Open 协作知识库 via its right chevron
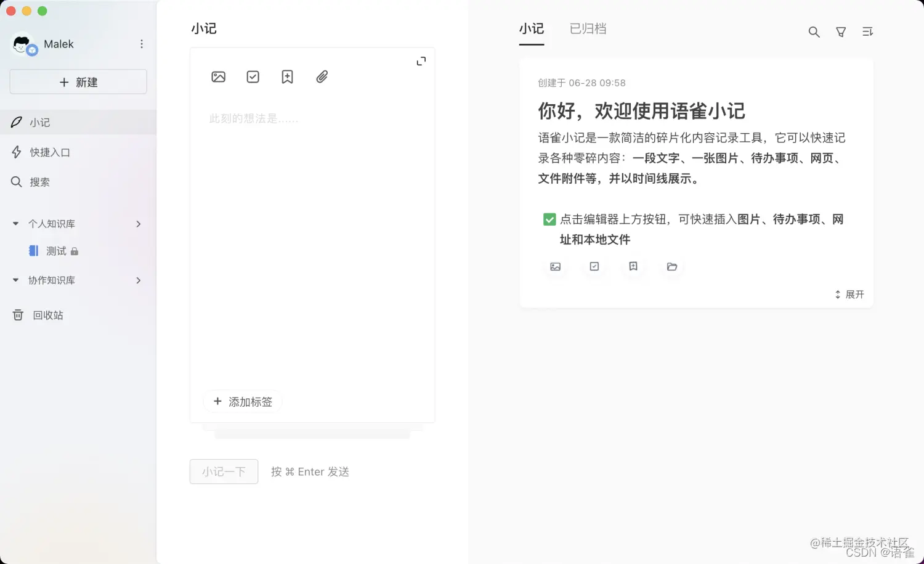 (139, 280)
